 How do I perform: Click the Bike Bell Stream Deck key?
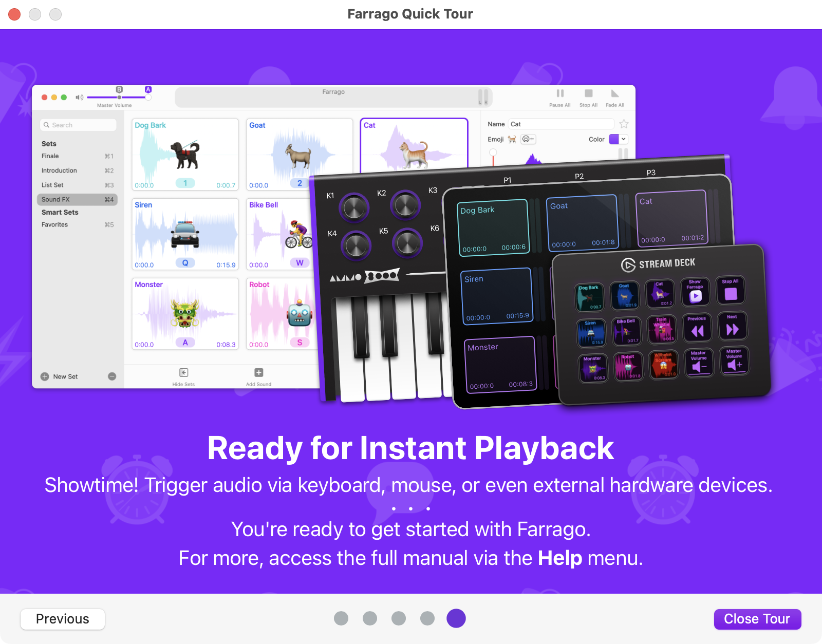(626, 331)
